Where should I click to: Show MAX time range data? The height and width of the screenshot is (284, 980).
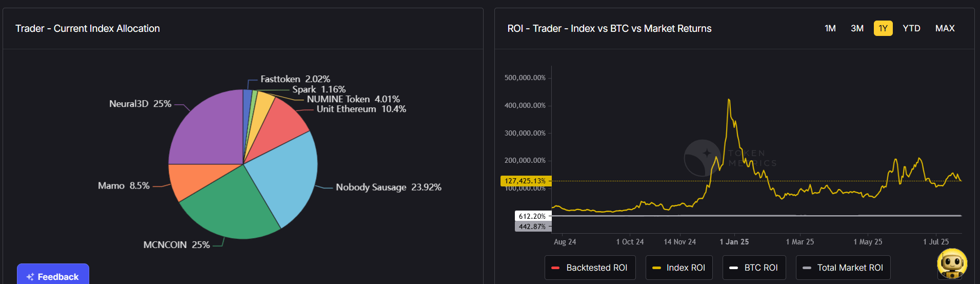pos(945,28)
